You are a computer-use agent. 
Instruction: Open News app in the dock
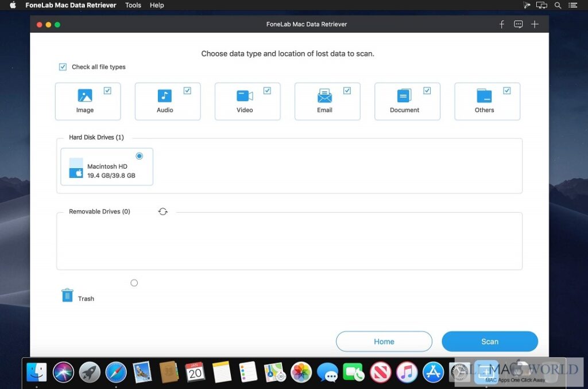[x=380, y=372]
